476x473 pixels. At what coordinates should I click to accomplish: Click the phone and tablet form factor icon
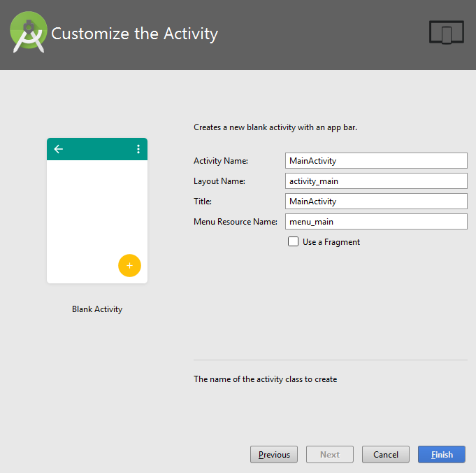[446, 32]
